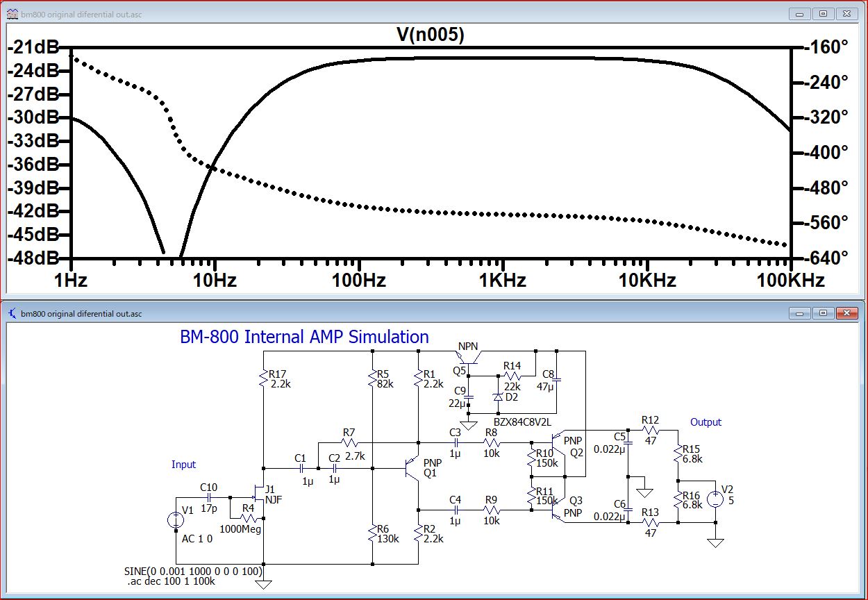
Task: Select resistor R12 47
Action: click(x=651, y=430)
